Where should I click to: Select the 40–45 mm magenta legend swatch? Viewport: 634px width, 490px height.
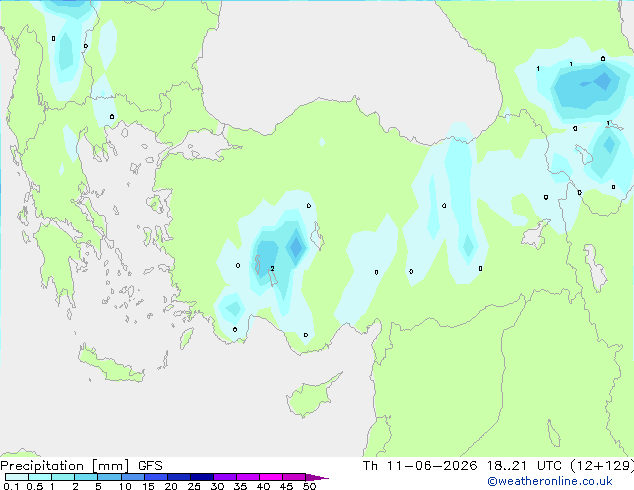pyautogui.click(x=271, y=477)
